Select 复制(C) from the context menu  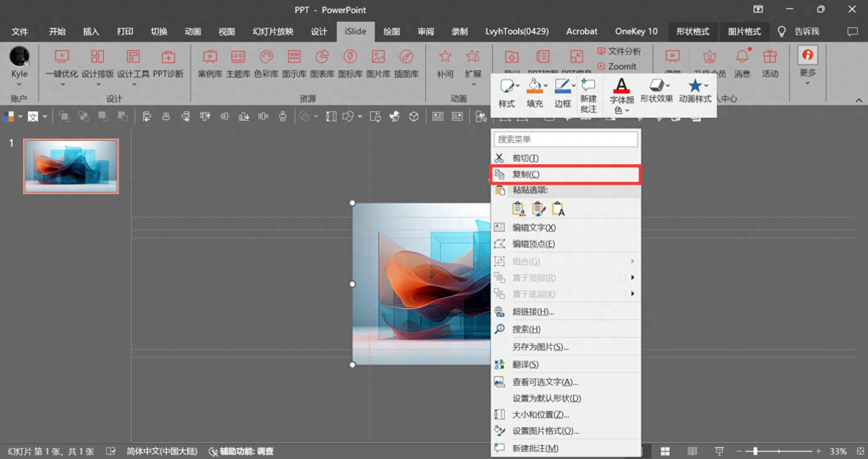566,174
